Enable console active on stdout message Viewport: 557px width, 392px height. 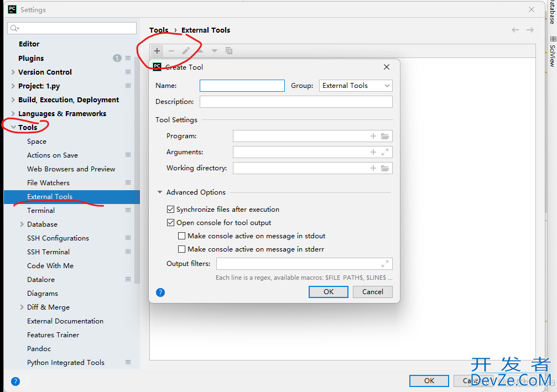[x=181, y=236]
